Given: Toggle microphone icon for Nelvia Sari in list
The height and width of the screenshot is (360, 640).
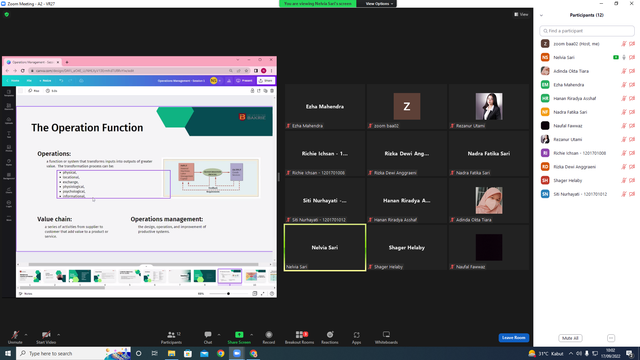Looking at the screenshot, I should 624,58.
